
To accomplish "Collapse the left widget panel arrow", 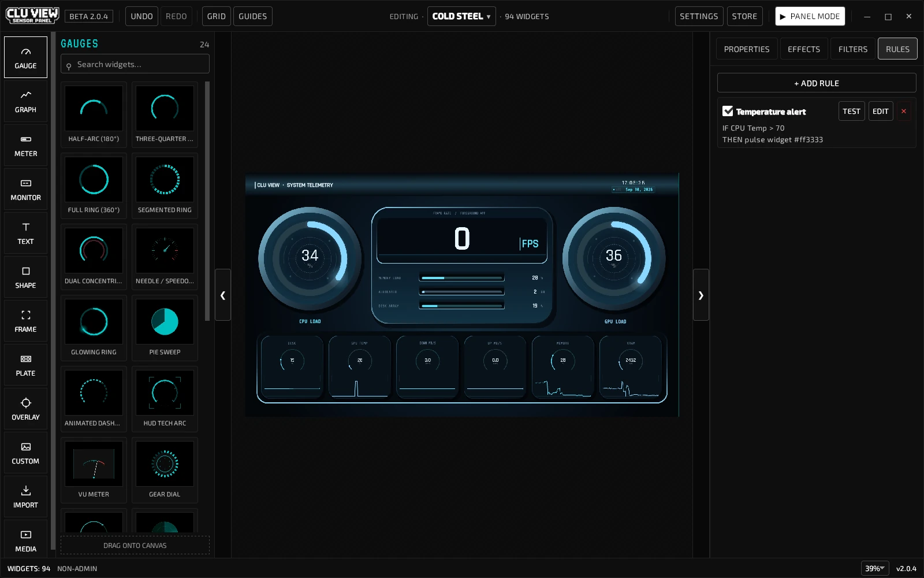I will click(223, 295).
